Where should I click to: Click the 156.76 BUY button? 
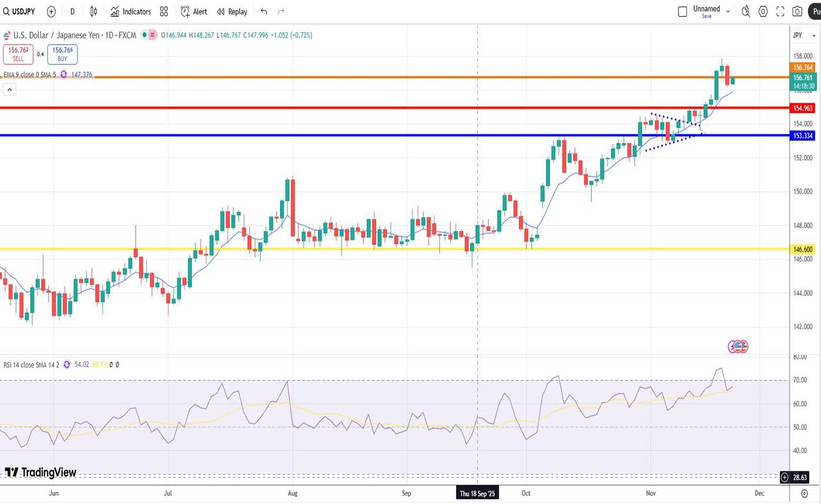[x=62, y=54]
